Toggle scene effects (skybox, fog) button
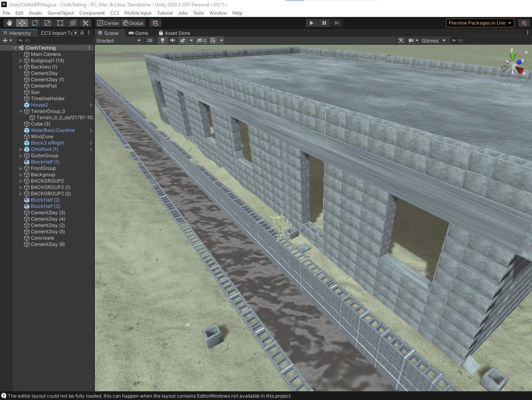This screenshot has height=400, width=532. (183, 40)
